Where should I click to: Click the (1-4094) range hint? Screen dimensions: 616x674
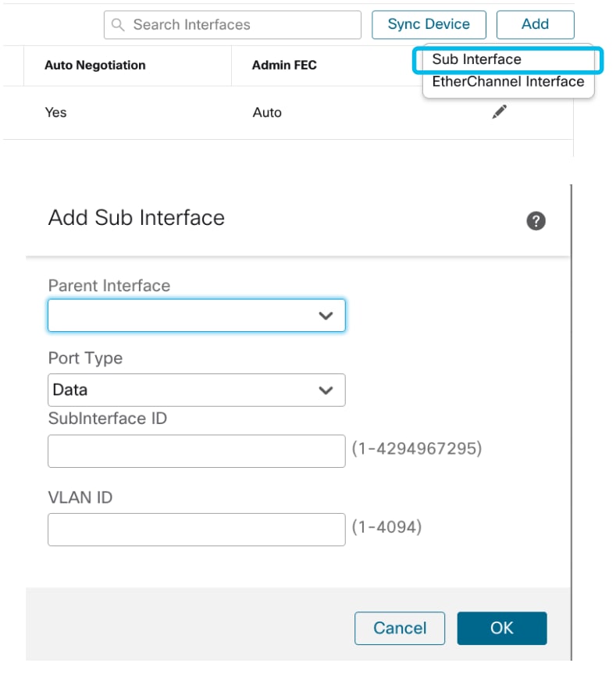point(386,527)
